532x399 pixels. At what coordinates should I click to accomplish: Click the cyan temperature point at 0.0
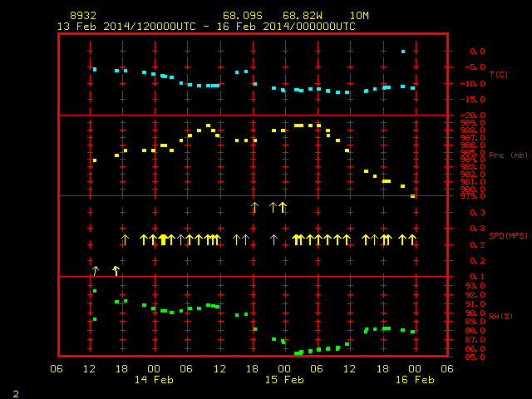click(x=403, y=52)
